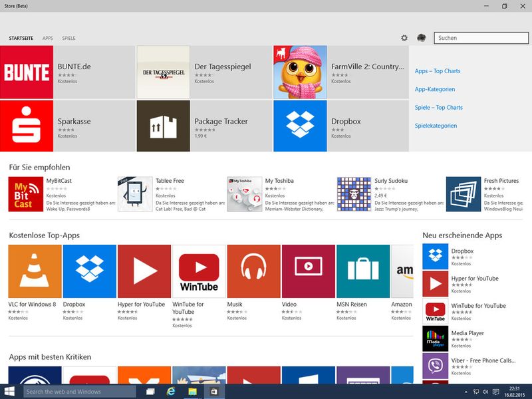This screenshot has width=532, height=399.
Task: Select the Amazon app tile
Action: 402,271
